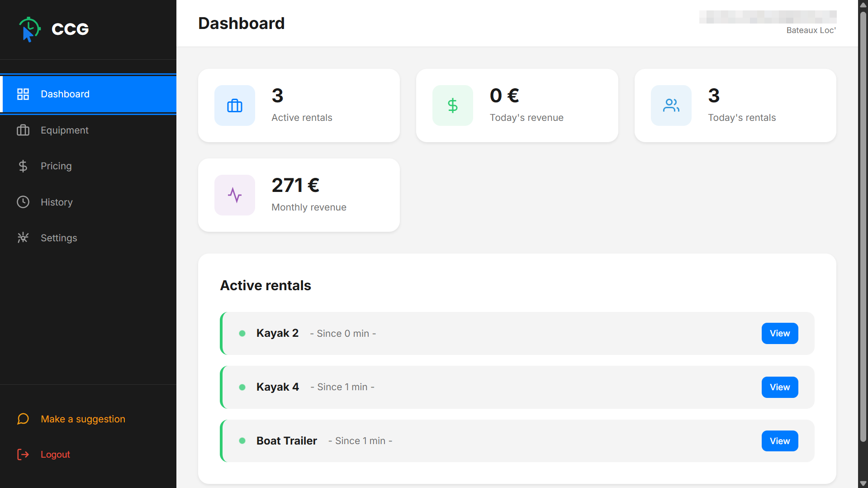Click the CCG logo icon
The width and height of the screenshot is (868, 488).
point(29,29)
